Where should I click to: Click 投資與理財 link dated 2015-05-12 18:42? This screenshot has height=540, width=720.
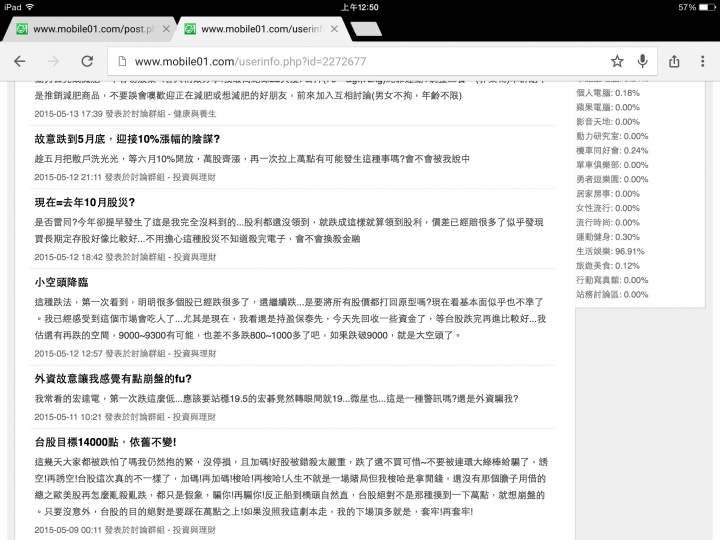(x=194, y=257)
